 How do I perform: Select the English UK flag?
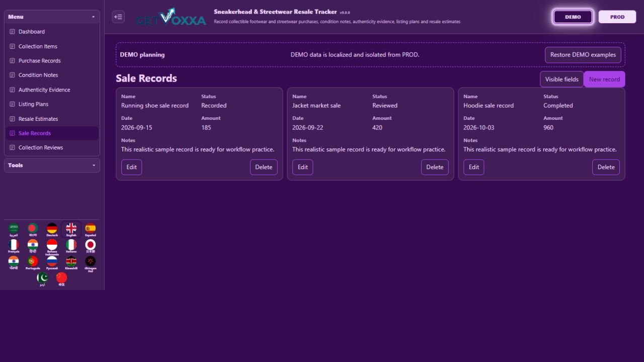[x=71, y=230]
